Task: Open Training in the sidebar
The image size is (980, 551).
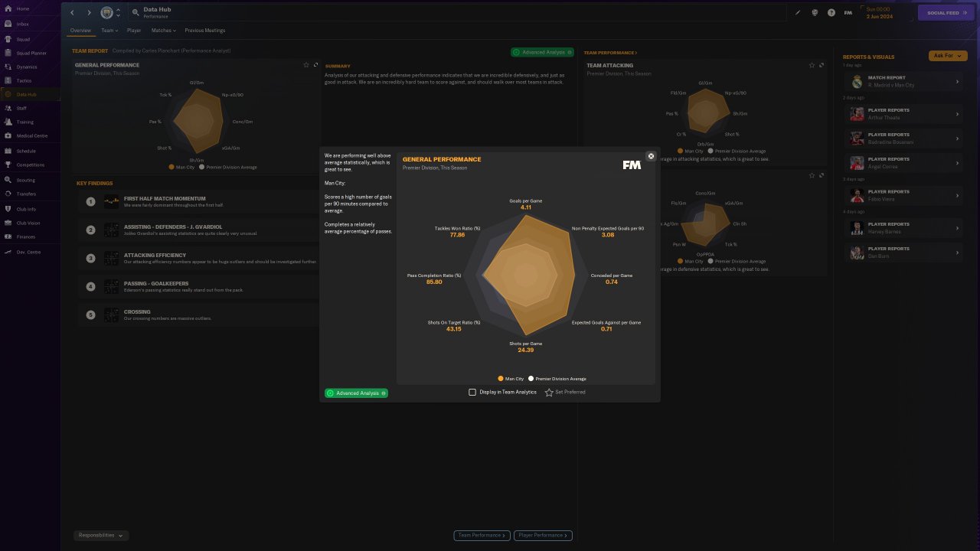Action: (x=24, y=122)
